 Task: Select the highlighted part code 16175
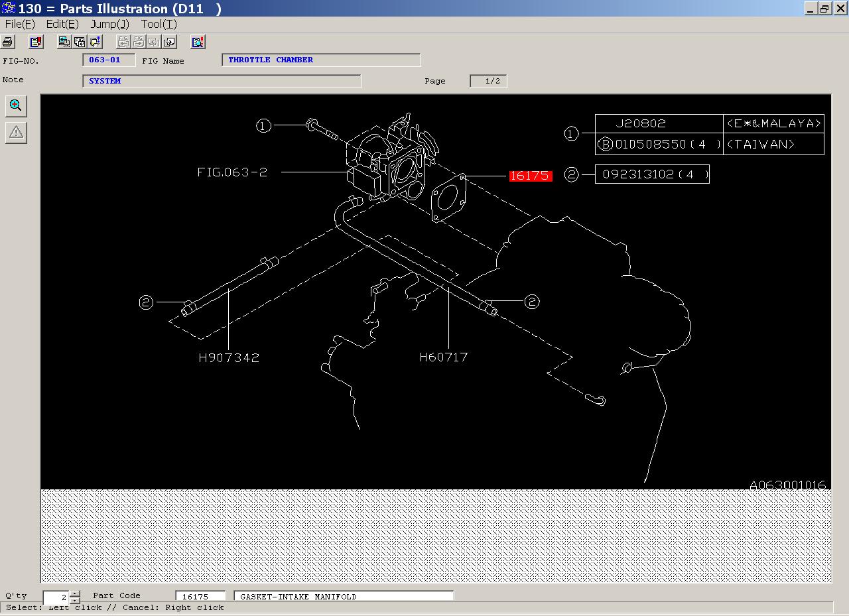pos(530,176)
